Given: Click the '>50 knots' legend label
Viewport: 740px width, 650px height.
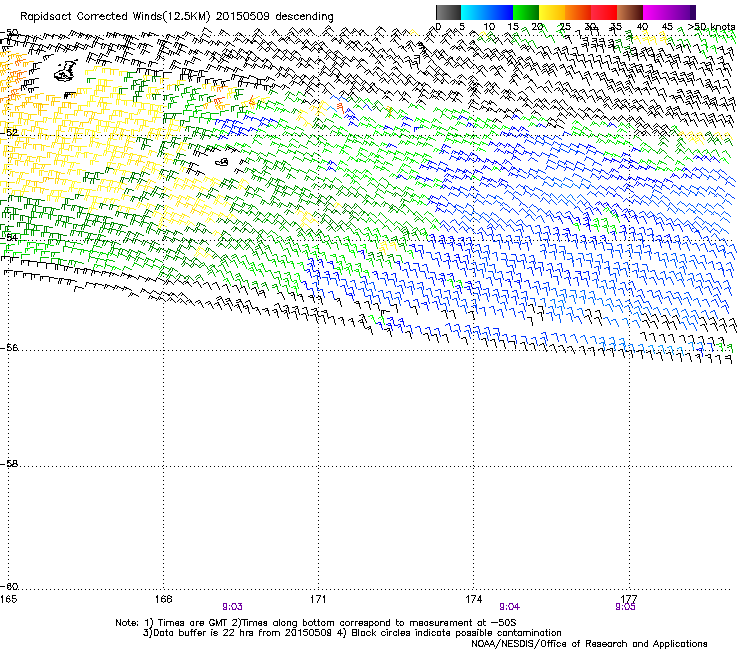Looking at the screenshot, I should click(x=711, y=26).
